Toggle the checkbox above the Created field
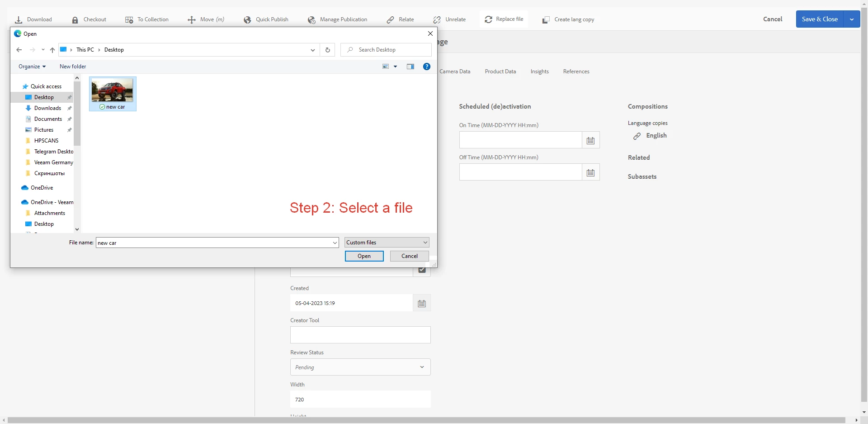 point(422,270)
